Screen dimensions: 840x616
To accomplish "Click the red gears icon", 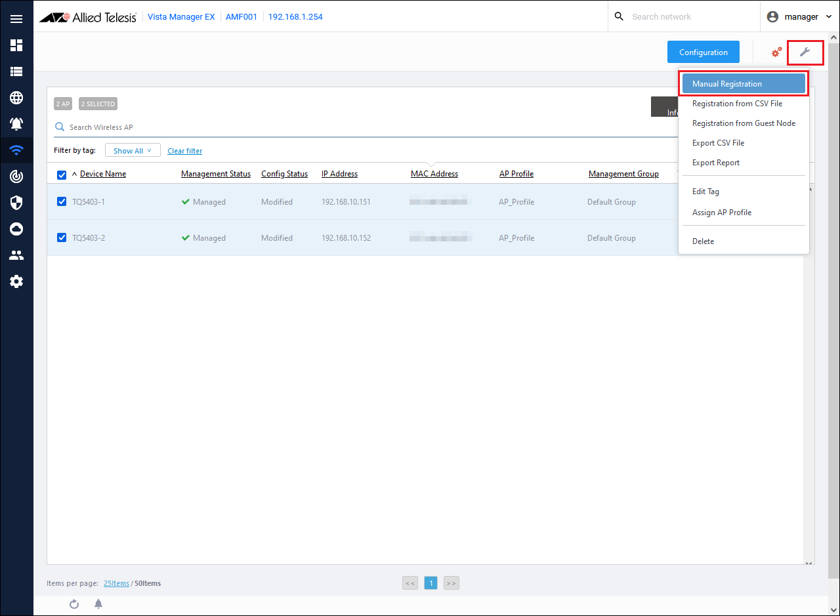I will coord(776,52).
